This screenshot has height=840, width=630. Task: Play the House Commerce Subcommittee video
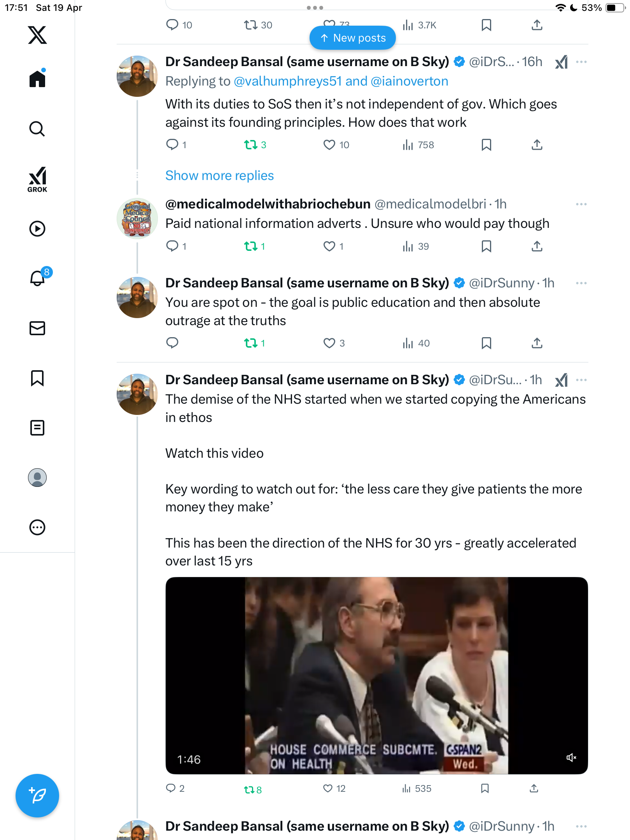(376, 675)
